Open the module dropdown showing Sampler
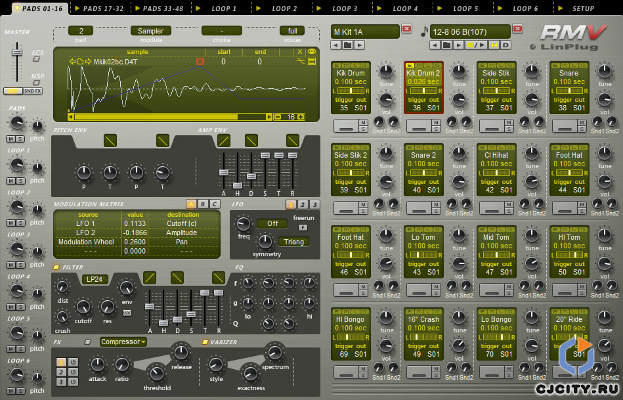Image resolution: width=623 pixels, height=400 pixels. (151, 31)
